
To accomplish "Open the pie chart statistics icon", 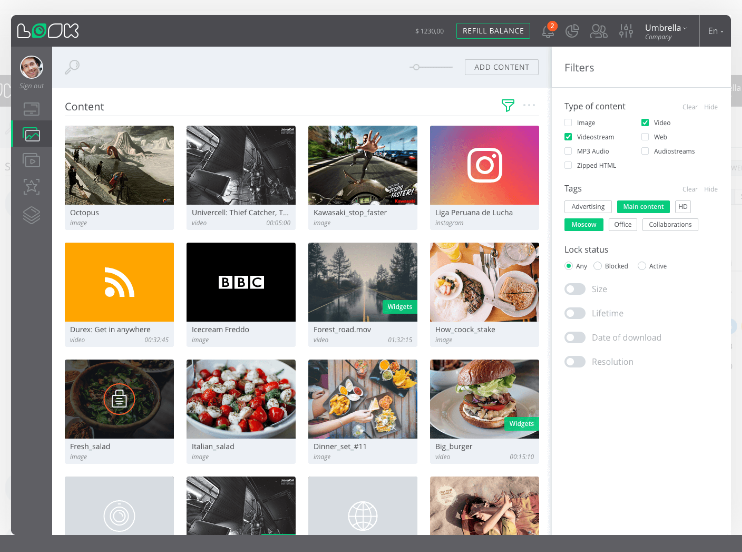I will [573, 31].
